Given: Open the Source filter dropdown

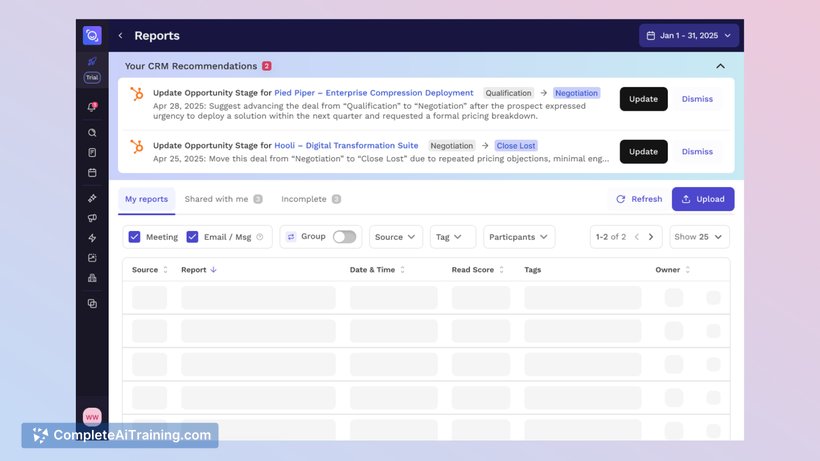Looking at the screenshot, I should (395, 237).
